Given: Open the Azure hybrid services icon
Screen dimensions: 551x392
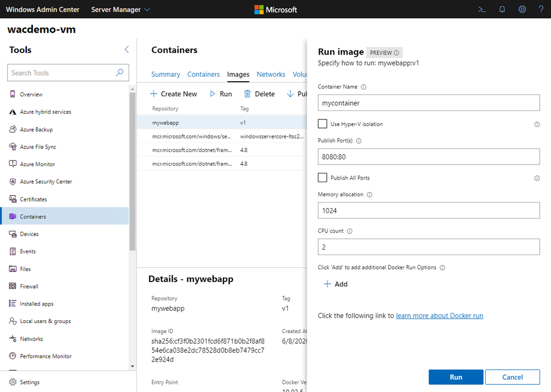Looking at the screenshot, I should 13,112.
